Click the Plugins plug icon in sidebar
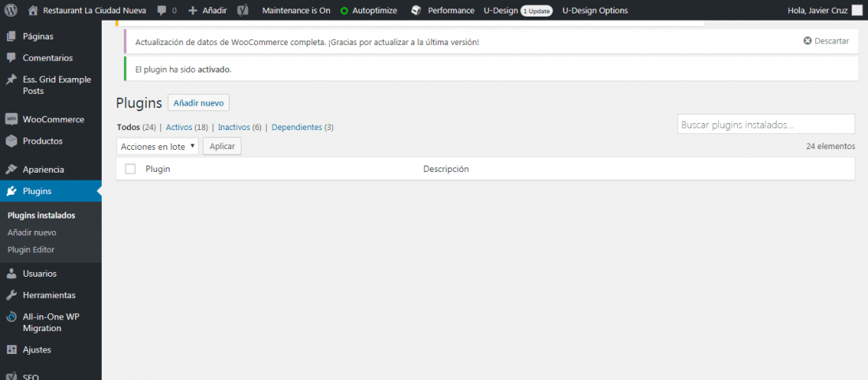 pos(11,192)
